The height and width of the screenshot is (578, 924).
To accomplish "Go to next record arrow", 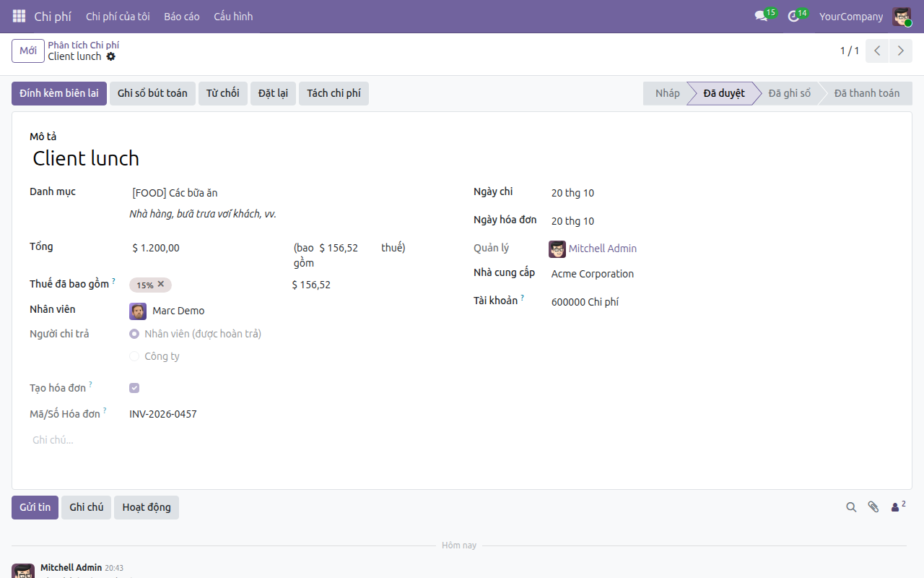I will tap(900, 51).
